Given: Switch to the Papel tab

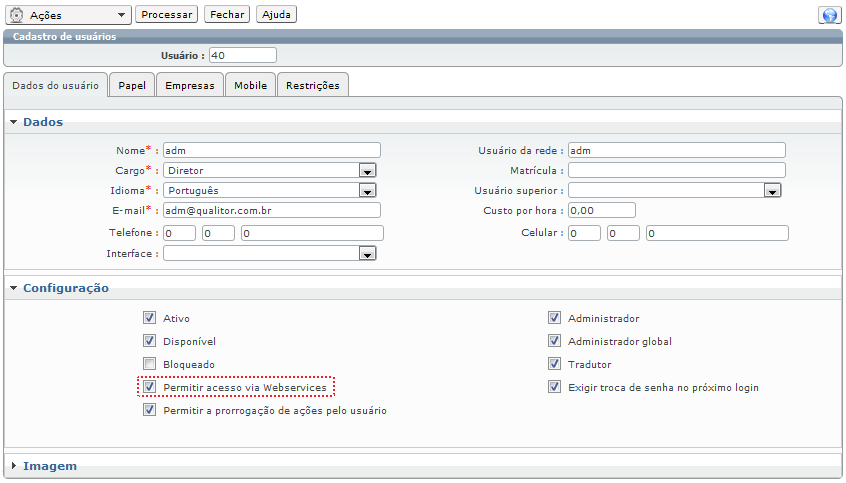Looking at the screenshot, I should (132, 86).
